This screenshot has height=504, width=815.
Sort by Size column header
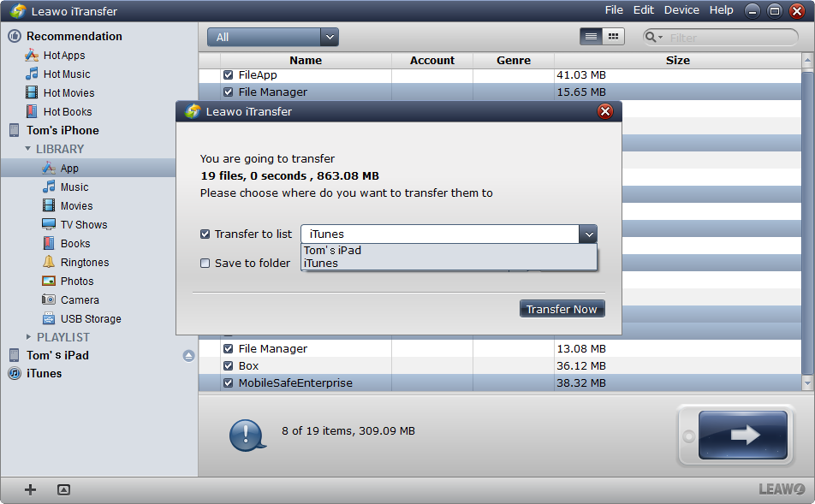[678, 60]
